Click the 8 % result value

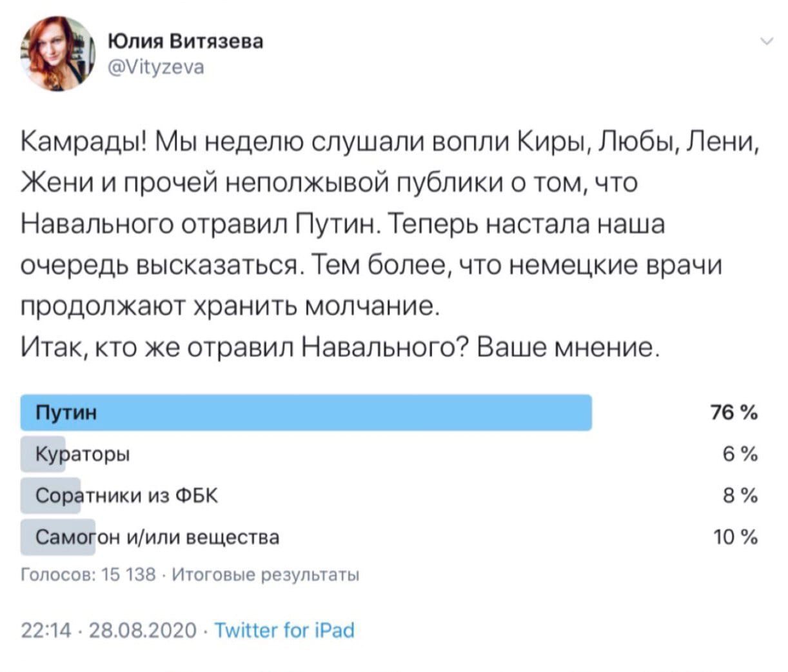click(x=740, y=495)
